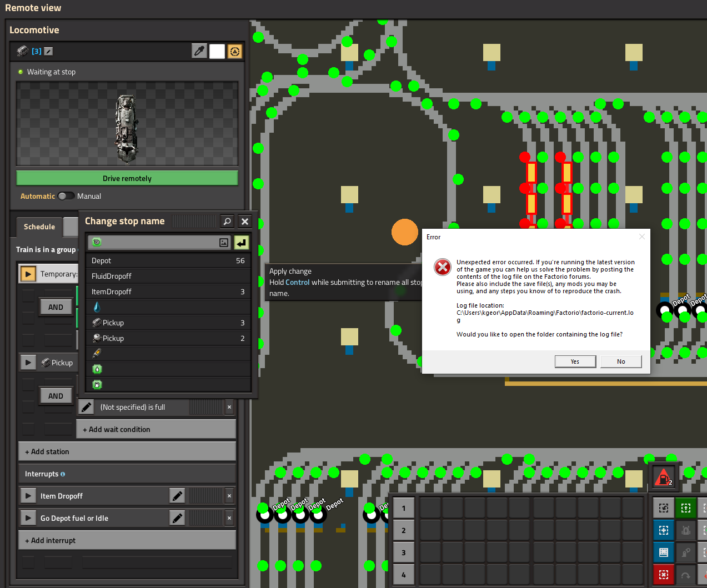The width and height of the screenshot is (707, 588).
Task: Toggle the AND button under the Temporary stop
Action: click(x=56, y=307)
